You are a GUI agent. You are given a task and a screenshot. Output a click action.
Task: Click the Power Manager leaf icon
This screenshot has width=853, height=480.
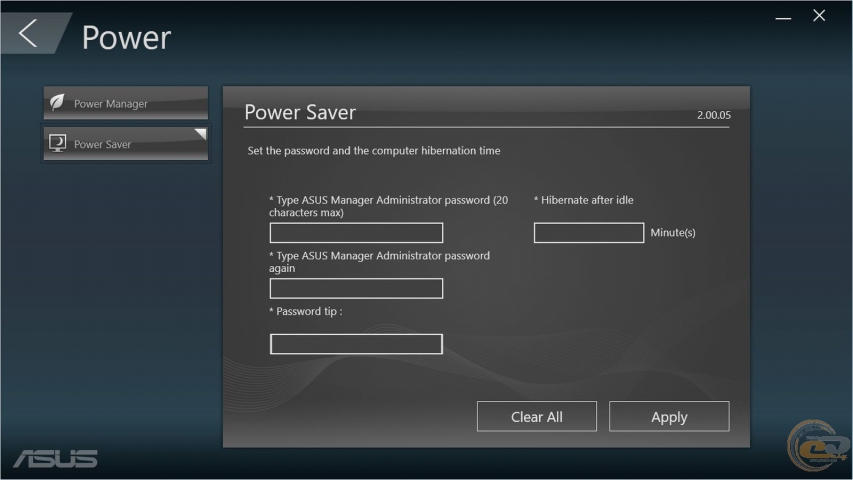point(58,102)
